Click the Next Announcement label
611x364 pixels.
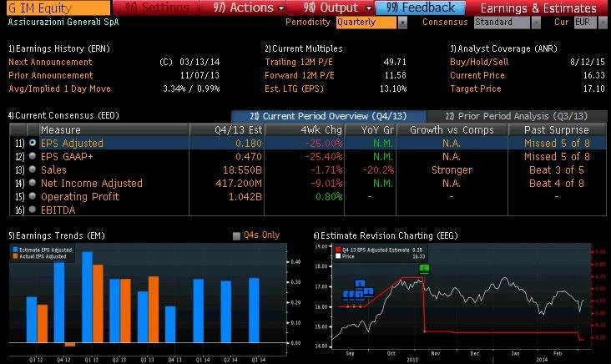(50, 62)
